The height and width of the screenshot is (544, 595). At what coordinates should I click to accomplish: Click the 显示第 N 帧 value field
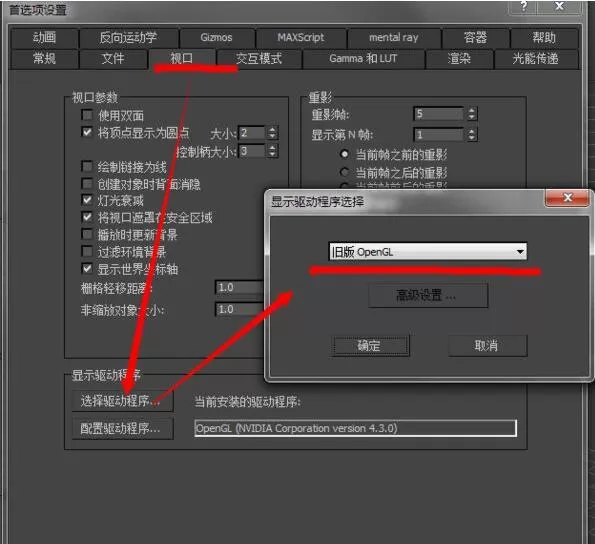pyautogui.click(x=439, y=135)
